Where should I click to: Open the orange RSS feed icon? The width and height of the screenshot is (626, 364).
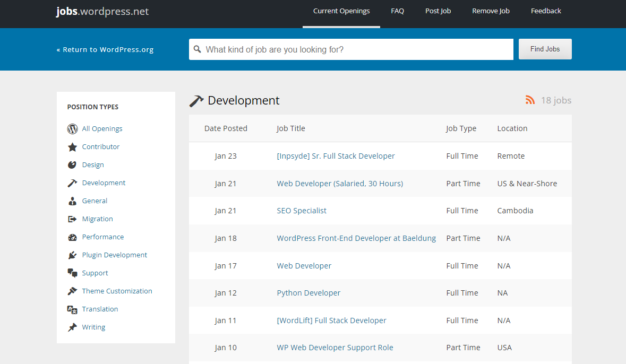tap(530, 100)
